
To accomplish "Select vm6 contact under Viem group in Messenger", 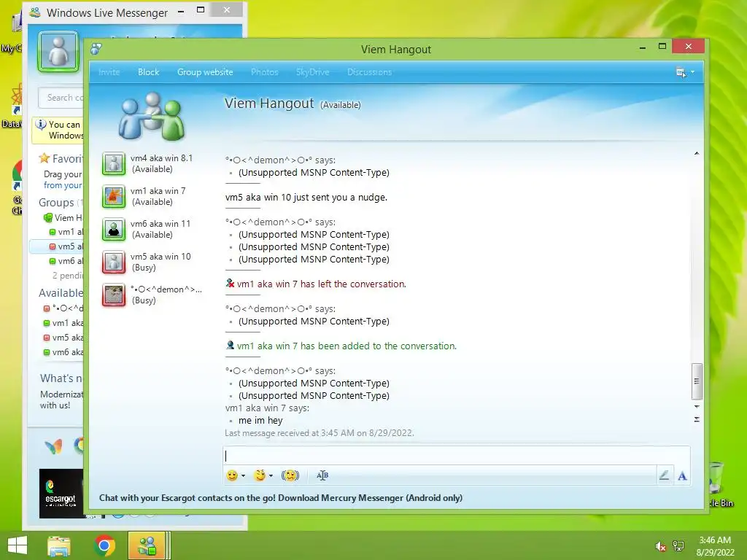I will pyautogui.click(x=66, y=261).
